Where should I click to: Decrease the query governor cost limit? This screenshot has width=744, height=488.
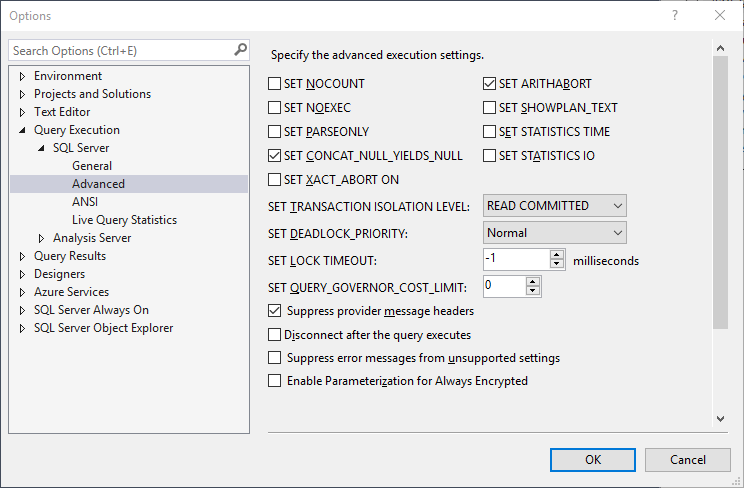tap(533, 291)
